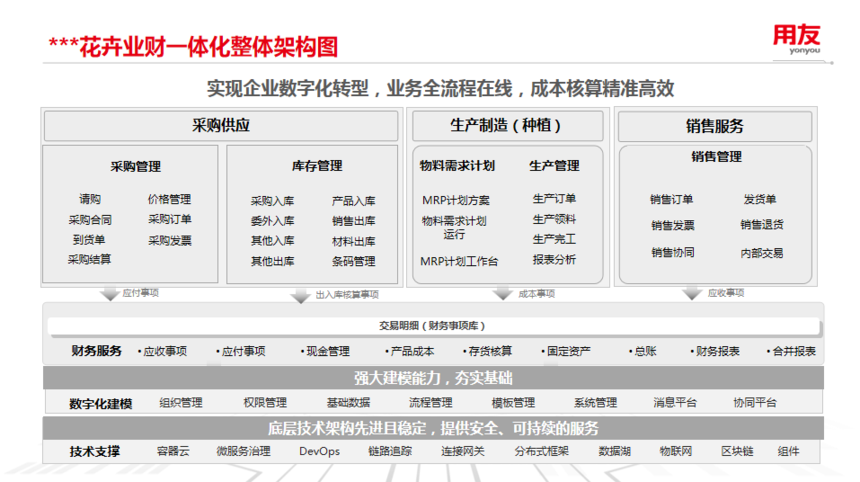860x482 pixels.
Task: Click the 出入库核算事项 down arrow
Action: 300,296
